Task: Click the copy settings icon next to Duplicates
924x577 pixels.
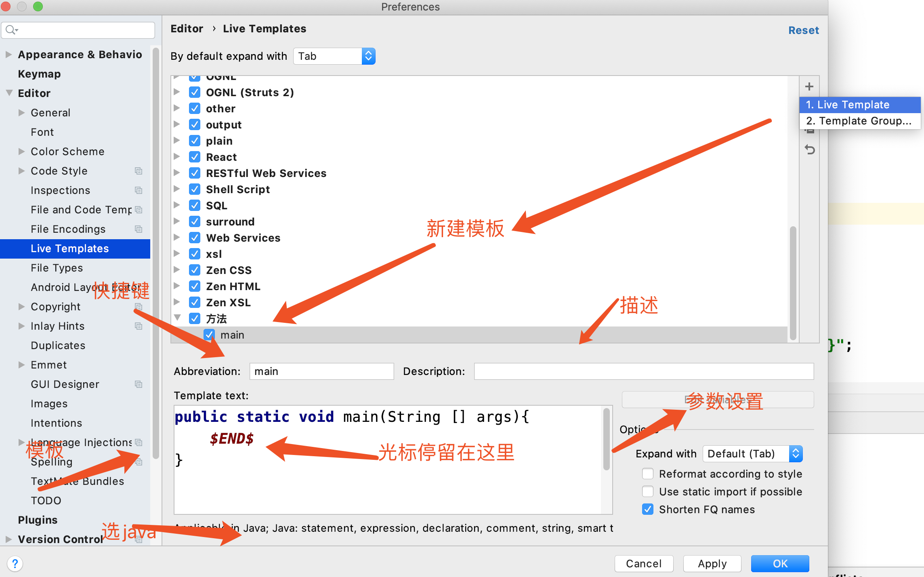Action: (x=139, y=345)
